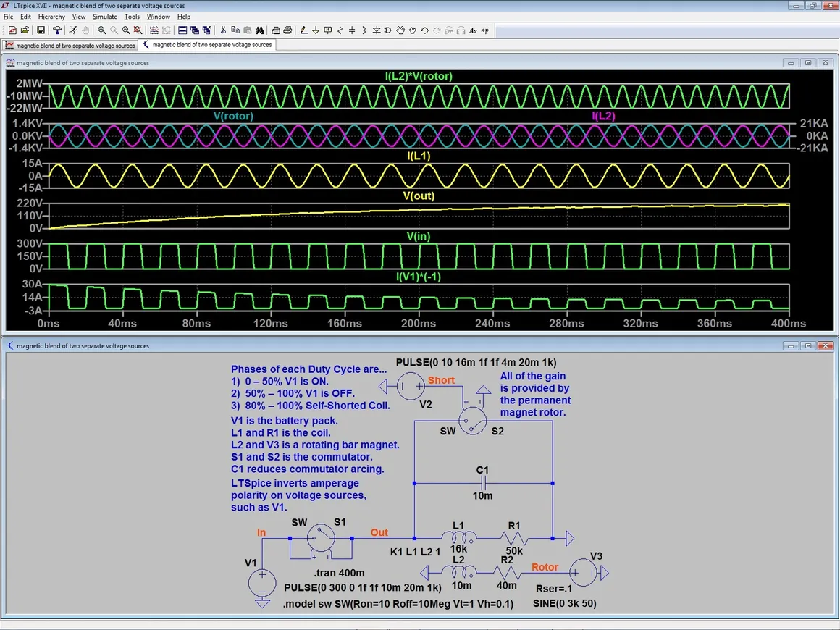This screenshot has width=840, height=630.
Task: Switch to the schematic document tab
Action: coord(207,45)
